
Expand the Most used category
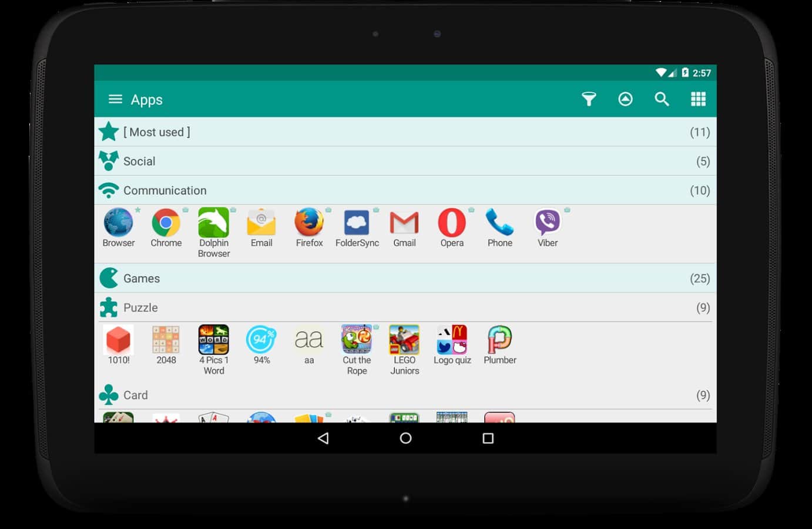coord(405,132)
